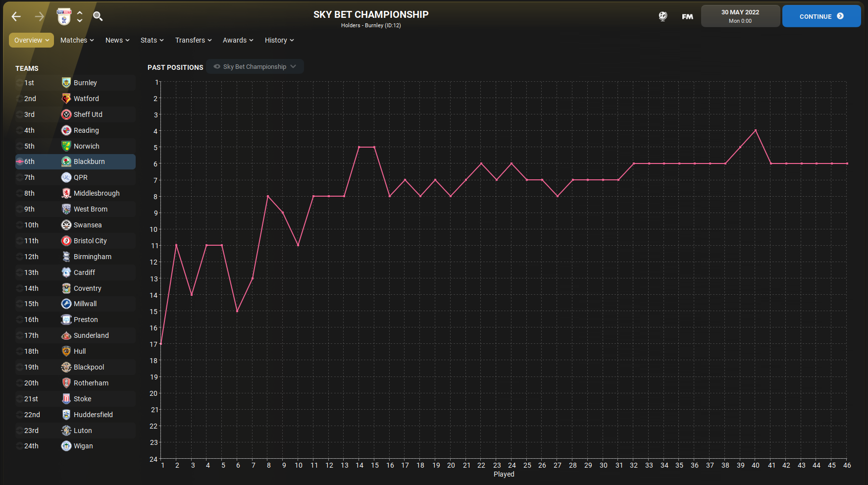
Task: Click Burnley club crest
Action: tap(66, 83)
